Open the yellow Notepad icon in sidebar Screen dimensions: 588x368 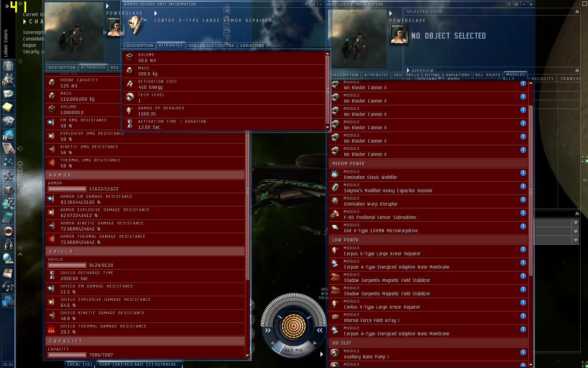click(x=8, y=107)
